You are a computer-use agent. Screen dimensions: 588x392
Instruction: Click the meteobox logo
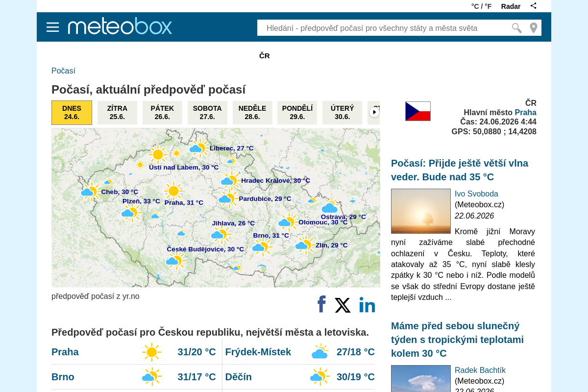[120, 26]
